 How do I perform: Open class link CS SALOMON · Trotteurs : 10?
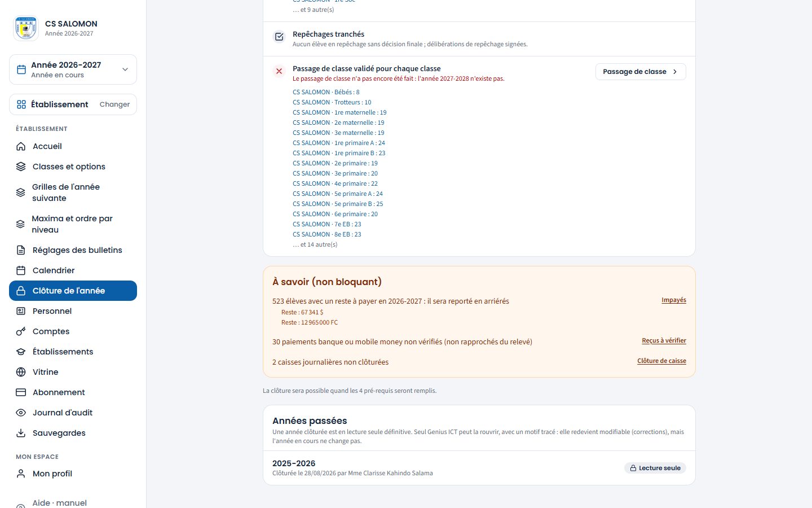(332, 102)
